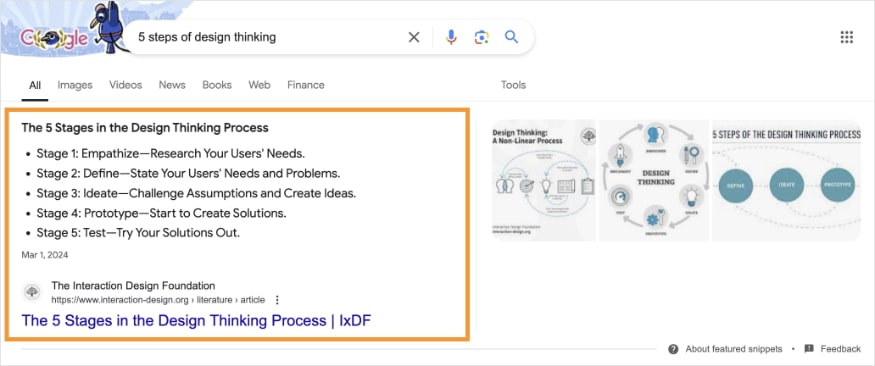The image size is (875, 366).
Task: Click the 'Mar 1, 2024' date text
Action: [x=45, y=255]
